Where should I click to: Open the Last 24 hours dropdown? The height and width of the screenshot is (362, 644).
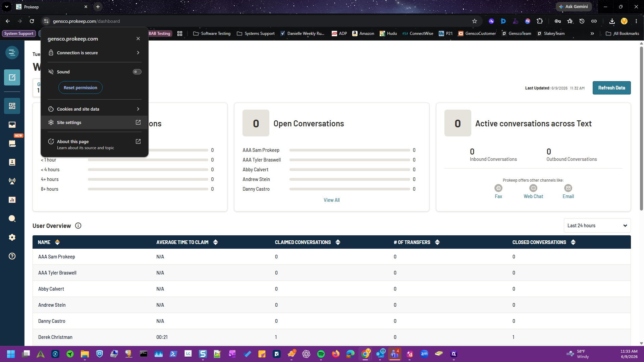[x=597, y=226]
